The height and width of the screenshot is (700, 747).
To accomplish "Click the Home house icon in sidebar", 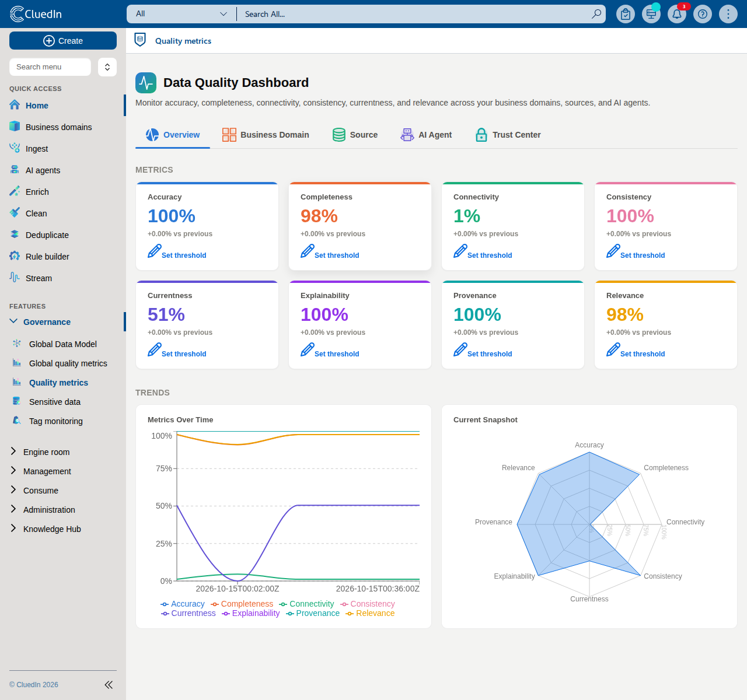I will (15, 105).
